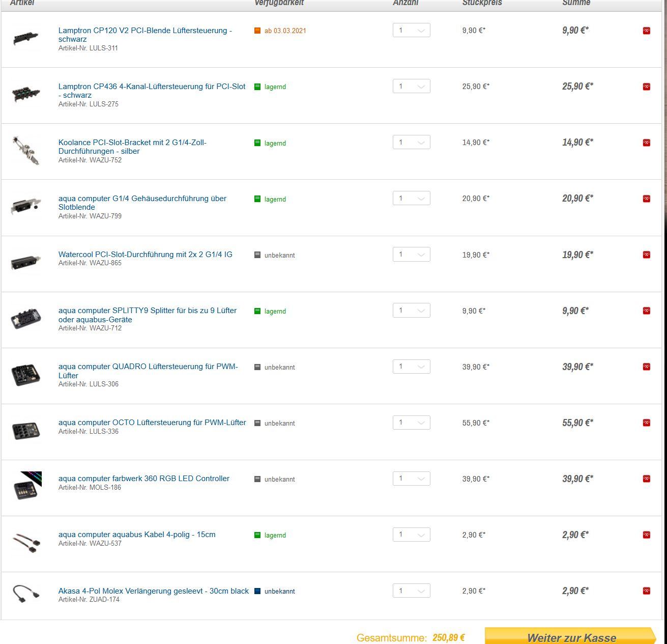This screenshot has width=667, height=644.
Task: Open quantity dropdown for G1/4 Gehäusedurchführung
Action: 412,198
